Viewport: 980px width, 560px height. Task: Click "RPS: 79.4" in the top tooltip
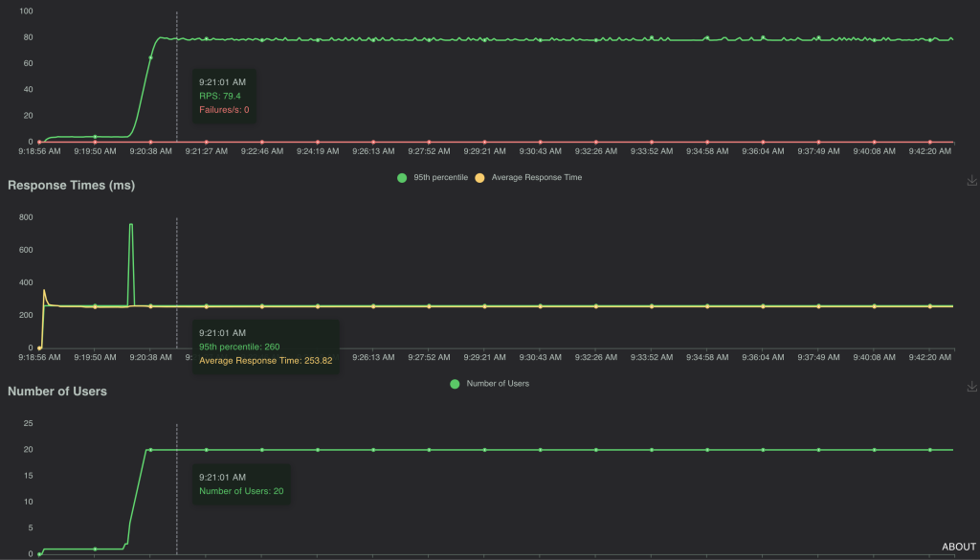coord(220,97)
